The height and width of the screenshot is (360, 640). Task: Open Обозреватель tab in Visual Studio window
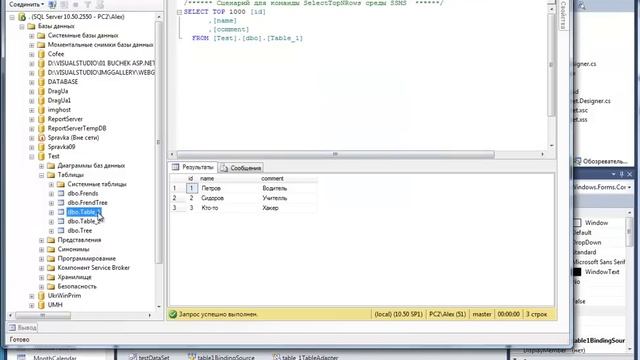tap(601, 161)
